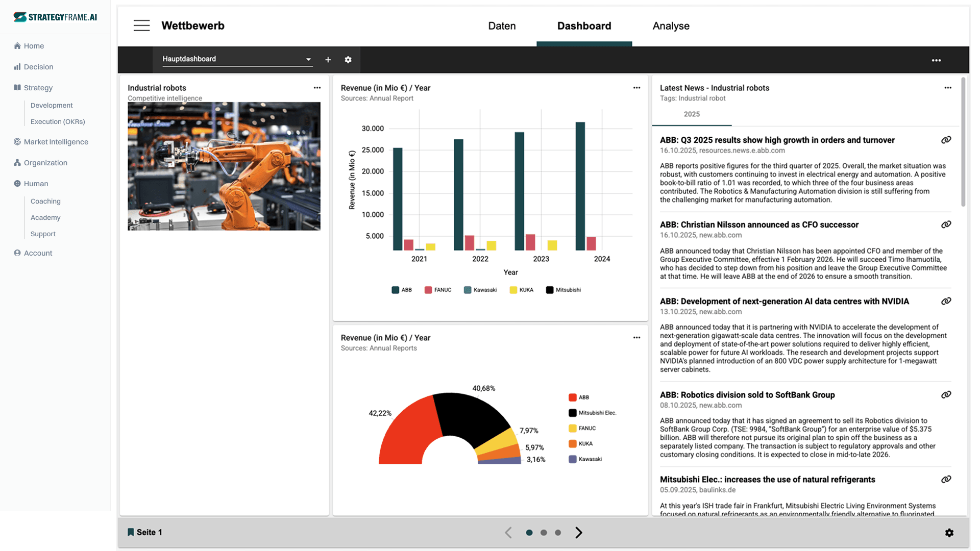This screenshot has width=980, height=551.
Task: Toggle Mitsubishi Elec. in donut chart legend
Action: pyautogui.click(x=592, y=413)
